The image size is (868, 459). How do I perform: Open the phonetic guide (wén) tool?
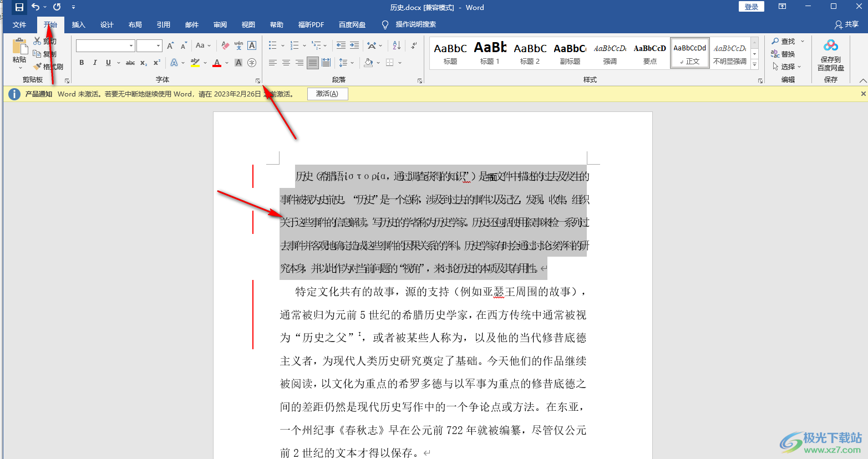238,45
